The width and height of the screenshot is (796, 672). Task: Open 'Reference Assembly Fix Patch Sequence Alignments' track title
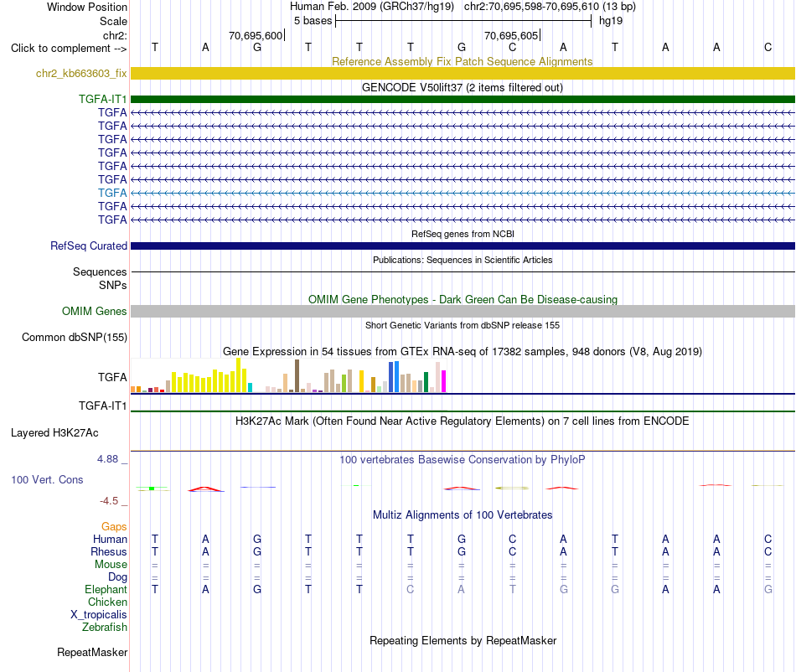462,61
